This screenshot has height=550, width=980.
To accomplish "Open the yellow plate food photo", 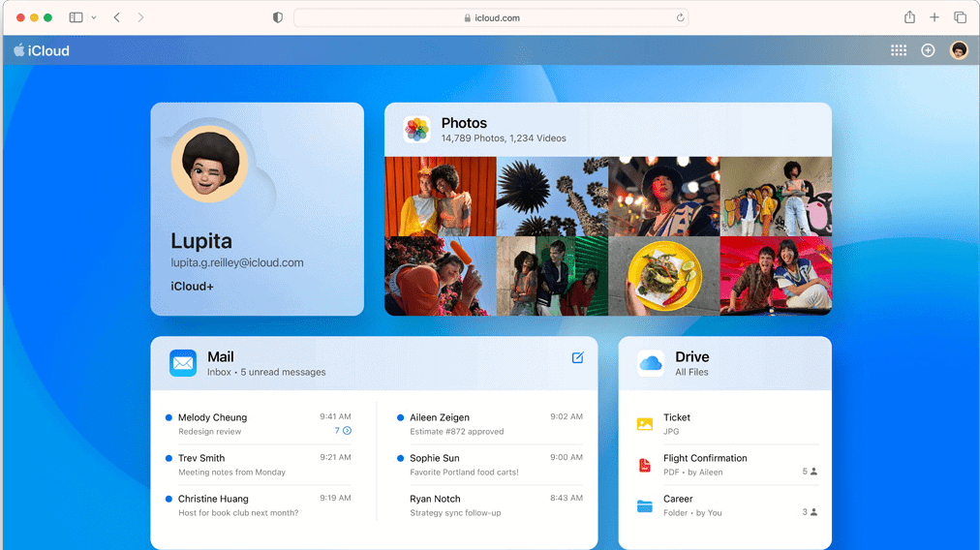I will coord(663,276).
